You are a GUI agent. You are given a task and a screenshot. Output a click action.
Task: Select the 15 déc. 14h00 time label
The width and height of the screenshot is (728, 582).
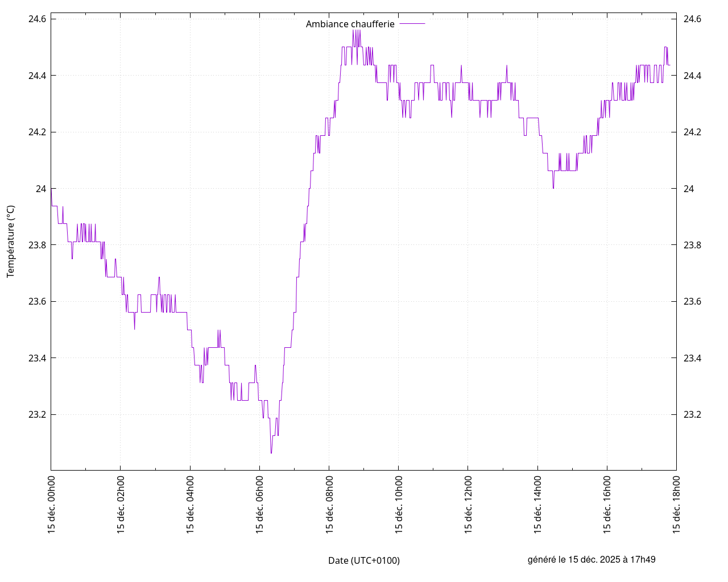pyautogui.click(x=537, y=504)
